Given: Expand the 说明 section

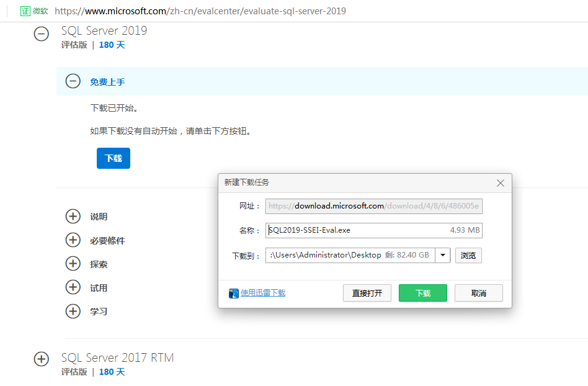Looking at the screenshot, I should coord(73,217).
